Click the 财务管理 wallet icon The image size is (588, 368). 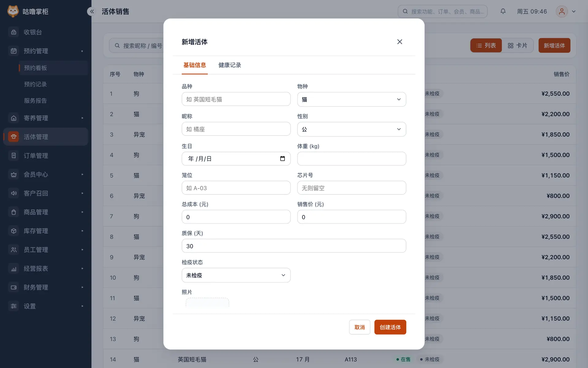(x=13, y=287)
